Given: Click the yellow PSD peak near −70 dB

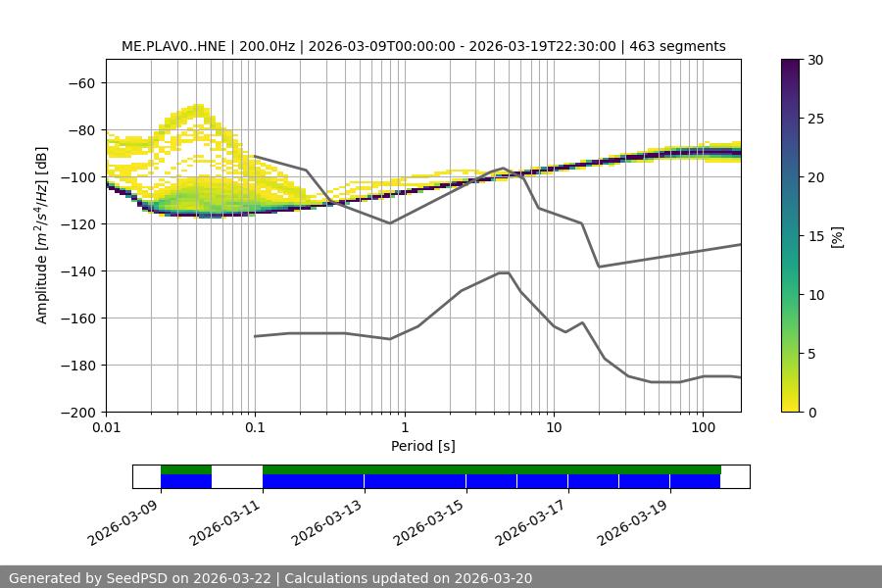Looking at the screenshot, I should pos(200,108).
